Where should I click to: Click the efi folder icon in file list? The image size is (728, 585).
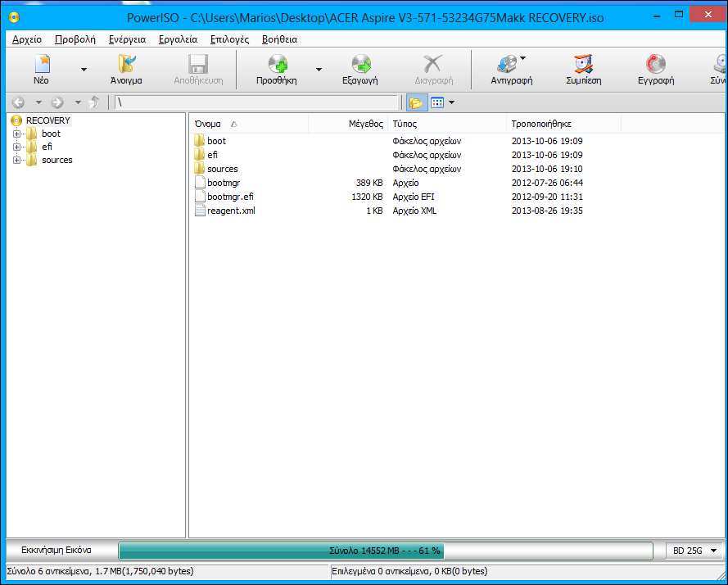coord(199,154)
